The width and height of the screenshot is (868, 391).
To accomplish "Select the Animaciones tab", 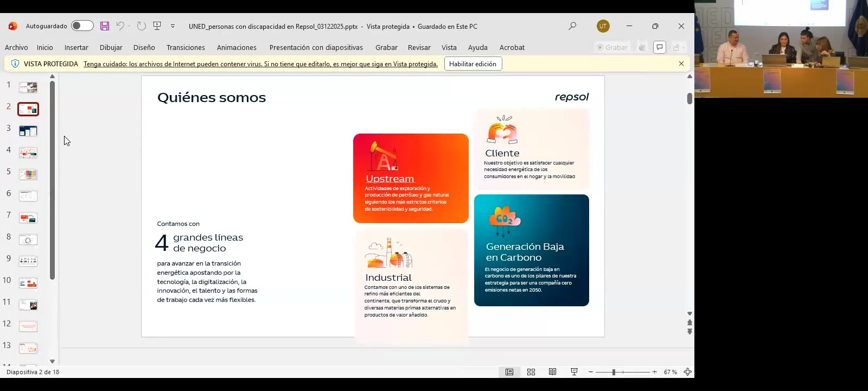I will click(237, 48).
